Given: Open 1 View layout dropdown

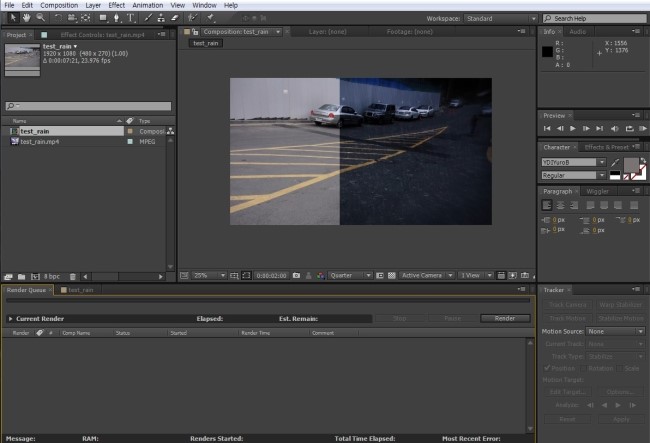Looking at the screenshot, I should (476, 276).
